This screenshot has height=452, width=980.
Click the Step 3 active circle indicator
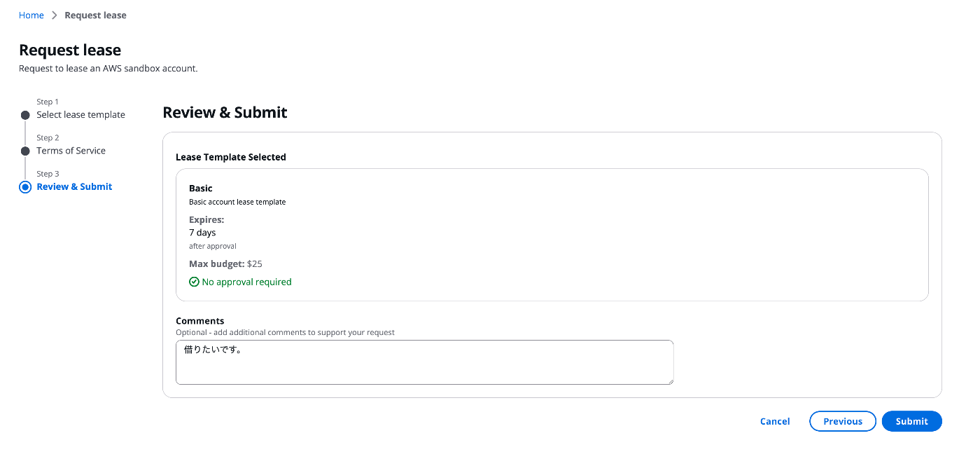pos(25,187)
